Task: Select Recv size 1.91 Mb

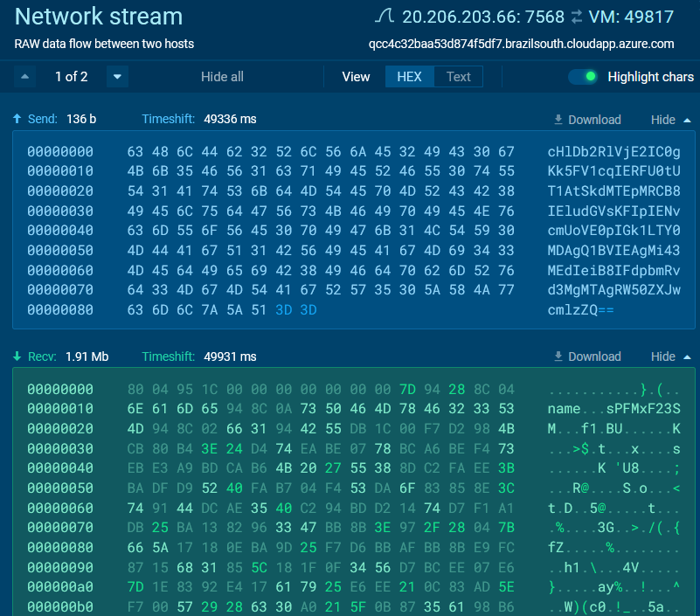Action: tap(87, 356)
